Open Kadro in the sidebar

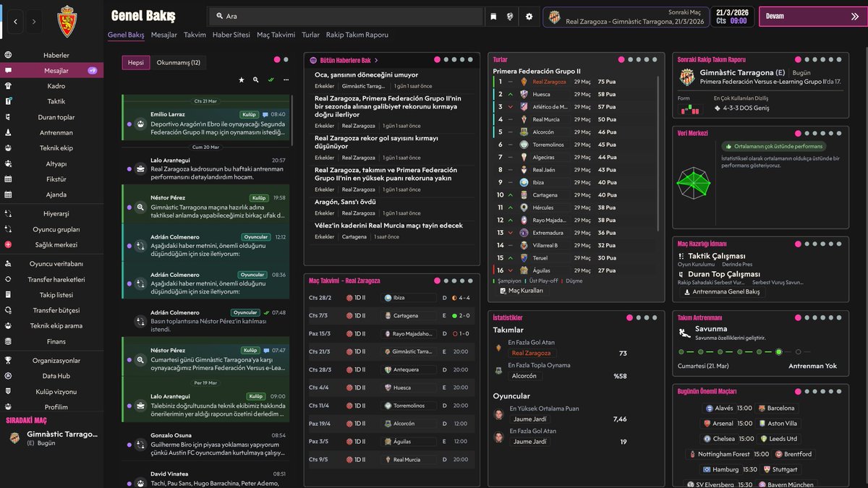[56, 86]
